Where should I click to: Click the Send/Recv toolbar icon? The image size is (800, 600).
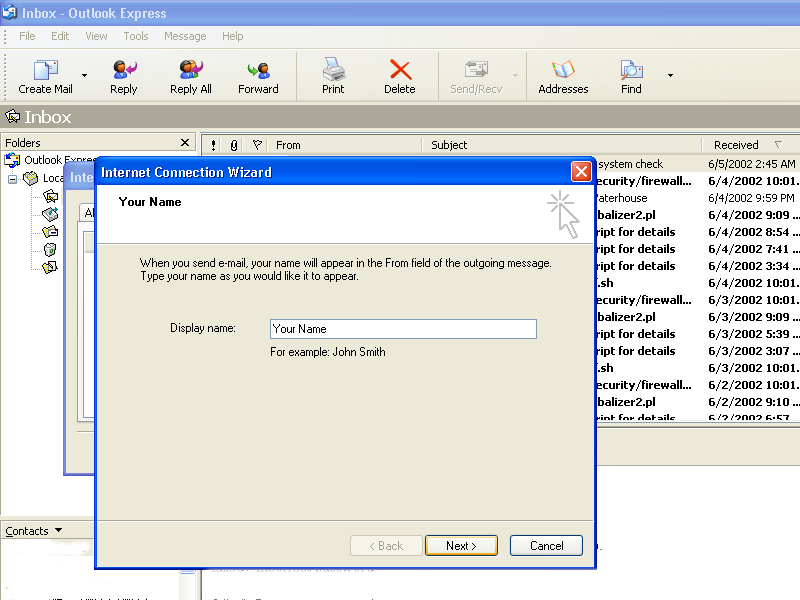(x=476, y=70)
